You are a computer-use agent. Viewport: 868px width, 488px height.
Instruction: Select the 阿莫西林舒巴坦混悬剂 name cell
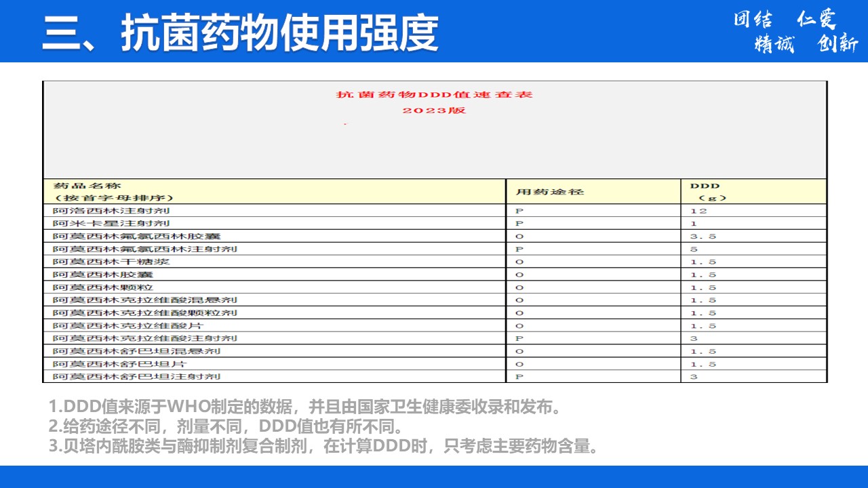coord(275,351)
